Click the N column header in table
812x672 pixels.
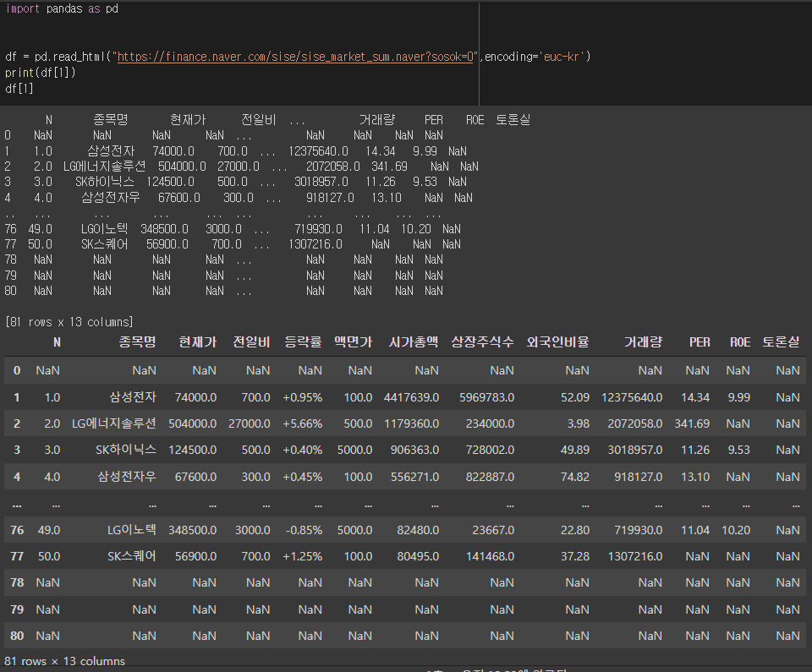pos(57,341)
